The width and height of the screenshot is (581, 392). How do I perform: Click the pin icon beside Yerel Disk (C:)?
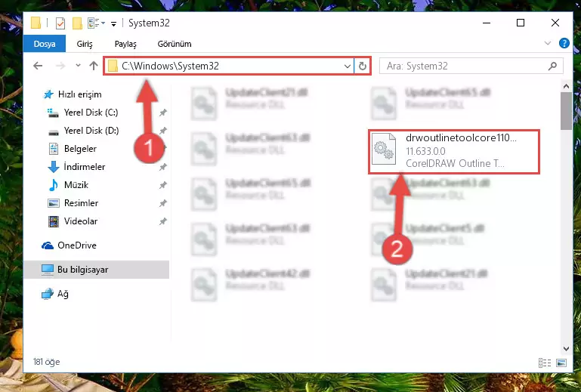click(162, 113)
